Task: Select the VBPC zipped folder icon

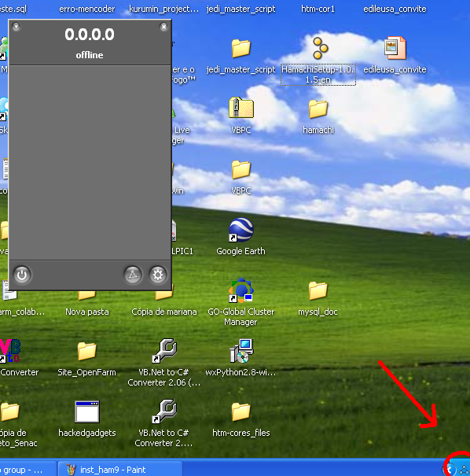Action: [x=241, y=108]
